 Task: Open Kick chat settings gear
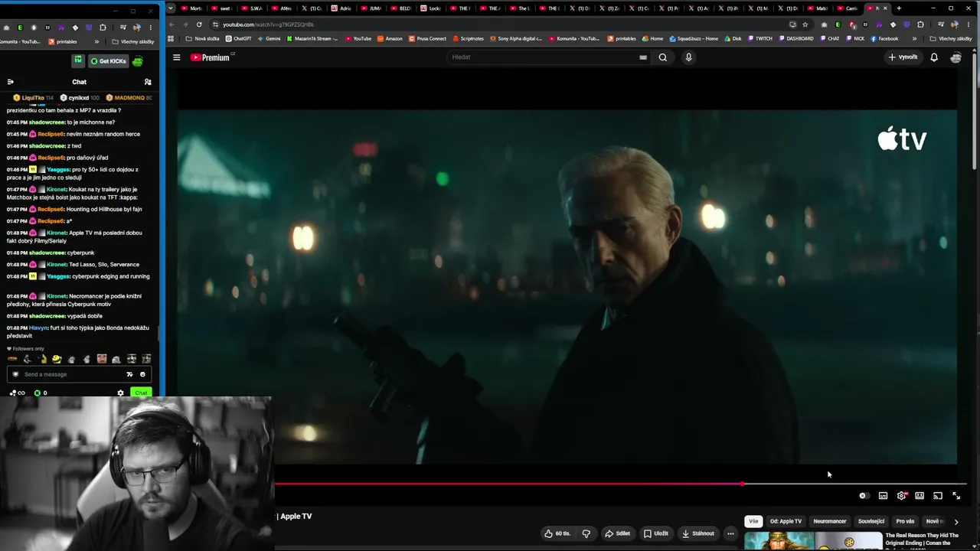(120, 393)
